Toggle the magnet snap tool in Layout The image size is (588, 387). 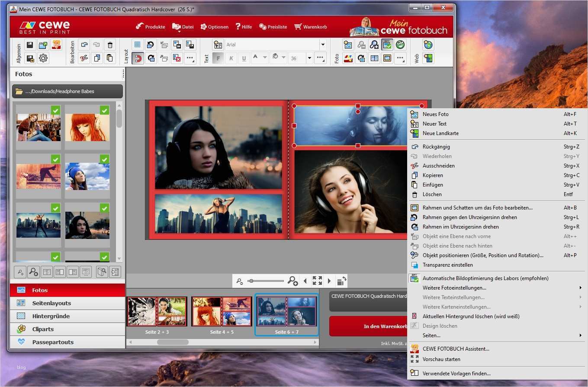point(138,58)
